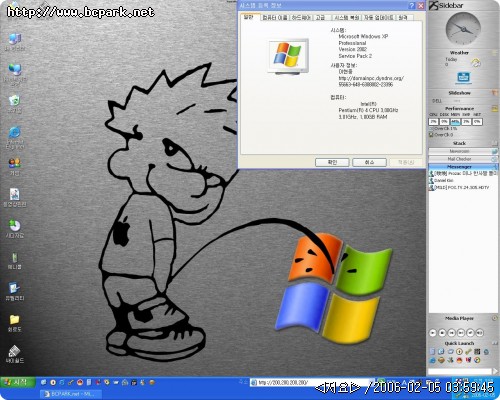The image size is (500, 400).
Task: Click the Performance panel options icon
Action: 495,108
